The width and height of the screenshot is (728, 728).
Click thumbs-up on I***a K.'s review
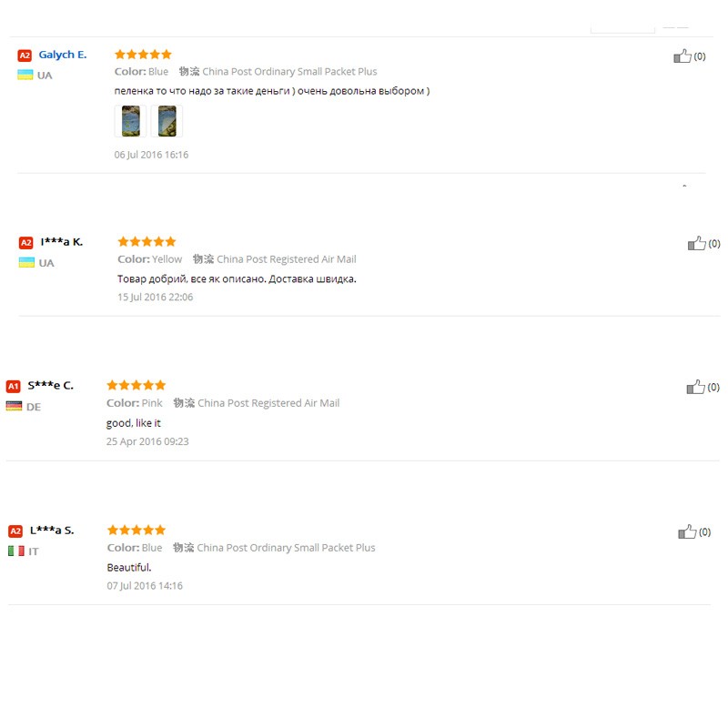coord(696,243)
